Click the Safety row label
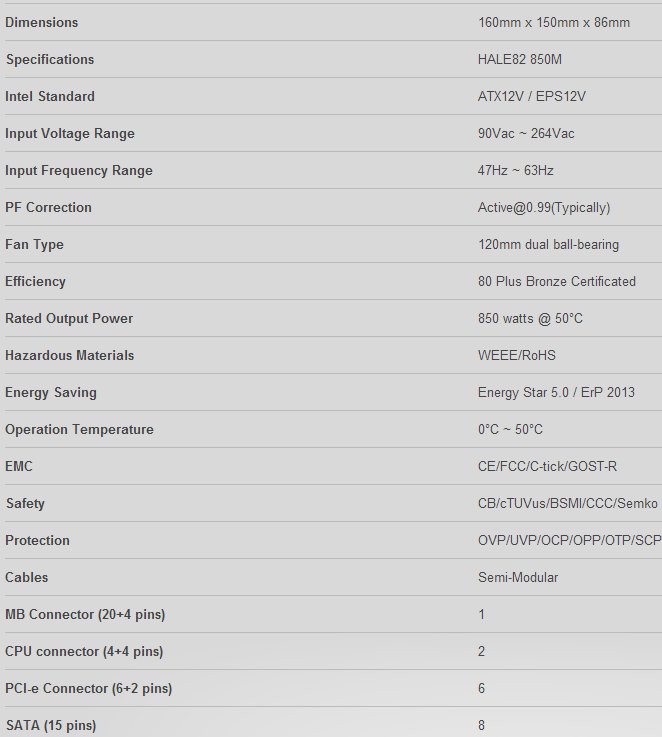662x737 pixels. 25,503
